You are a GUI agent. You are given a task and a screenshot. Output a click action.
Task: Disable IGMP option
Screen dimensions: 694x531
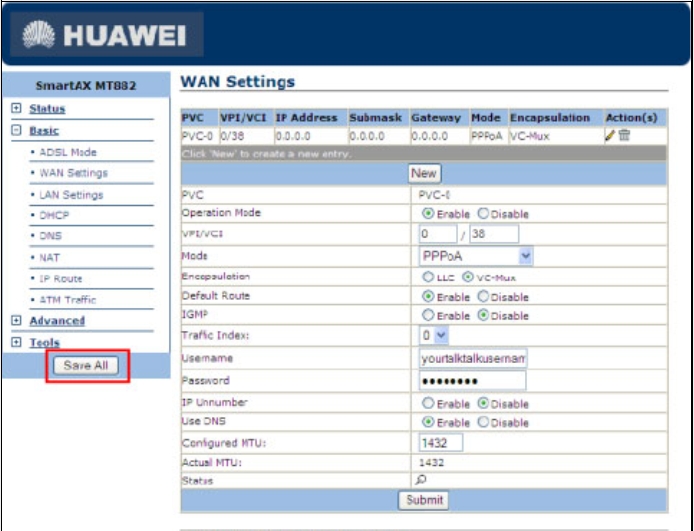(483, 315)
